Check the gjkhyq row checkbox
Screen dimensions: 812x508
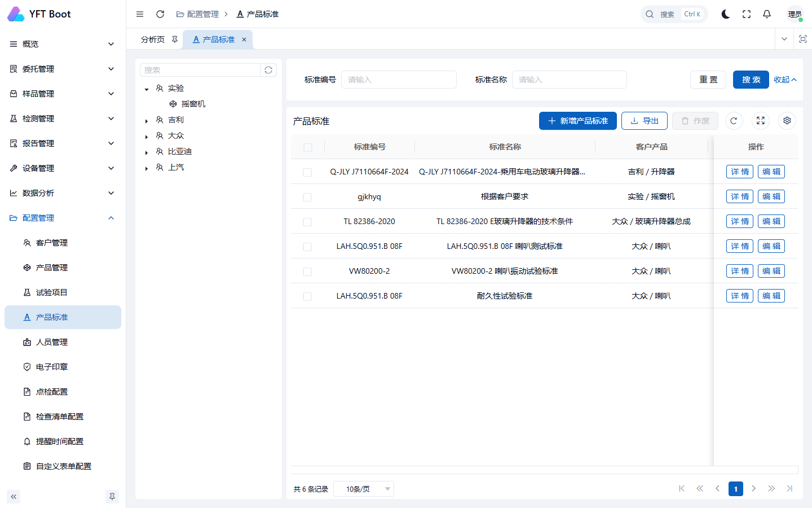(x=307, y=197)
